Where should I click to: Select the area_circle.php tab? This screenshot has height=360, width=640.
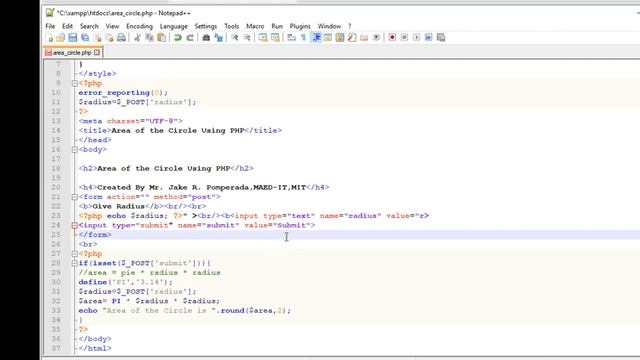72,53
